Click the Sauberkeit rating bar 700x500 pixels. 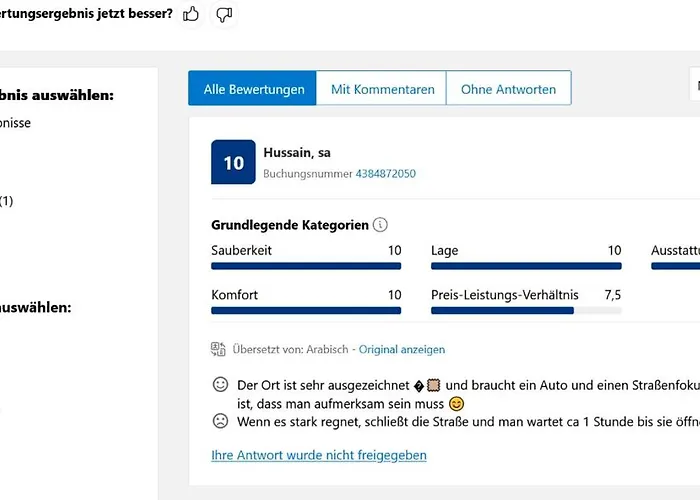point(306,266)
